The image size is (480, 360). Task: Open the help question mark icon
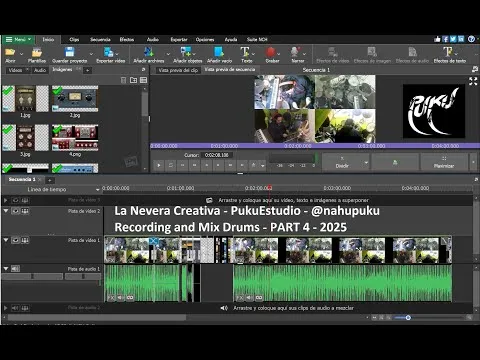[x=471, y=39]
